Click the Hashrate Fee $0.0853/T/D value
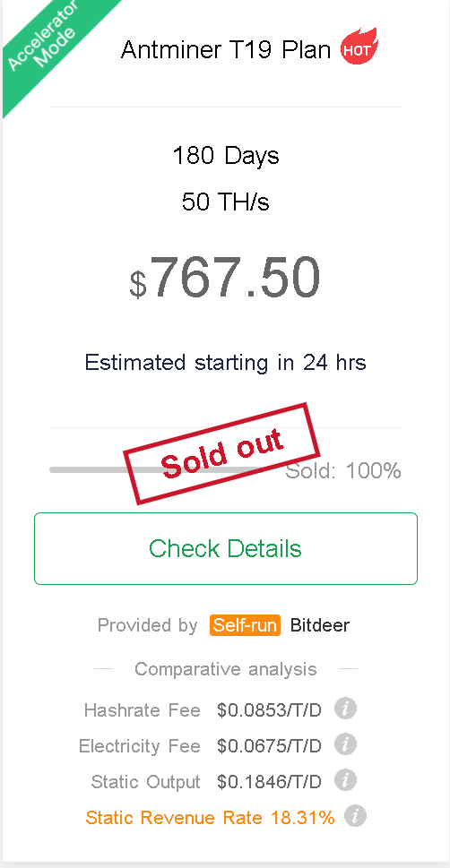 (x=269, y=709)
